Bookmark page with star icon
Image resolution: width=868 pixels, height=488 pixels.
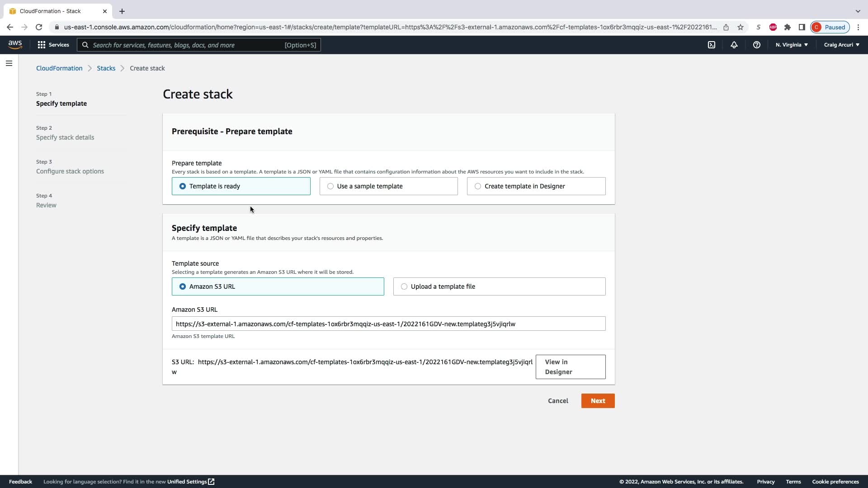tap(741, 27)
